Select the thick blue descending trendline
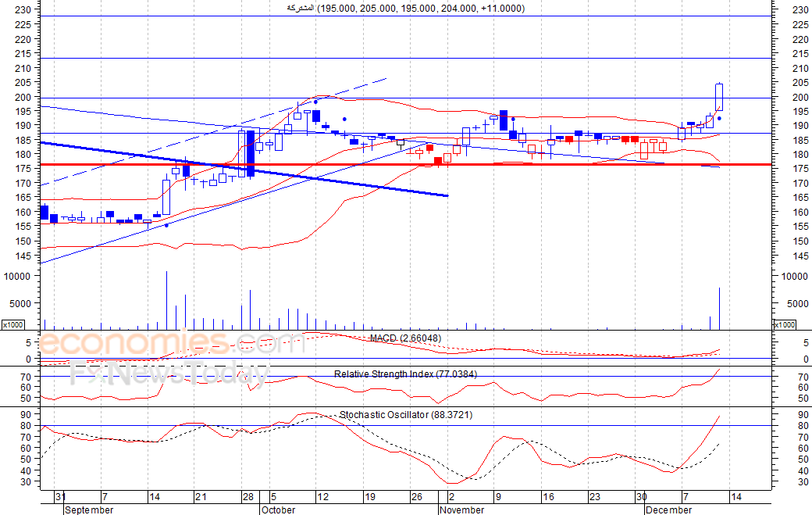The height and width of the screenshot is (515, 812). coord(244,169)
